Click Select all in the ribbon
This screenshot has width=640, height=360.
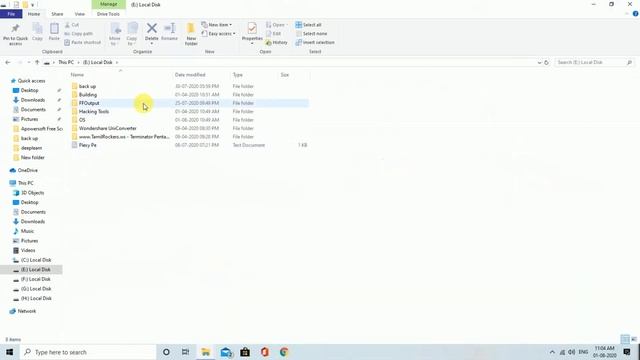pyautogui.click(x=309, y=25)
